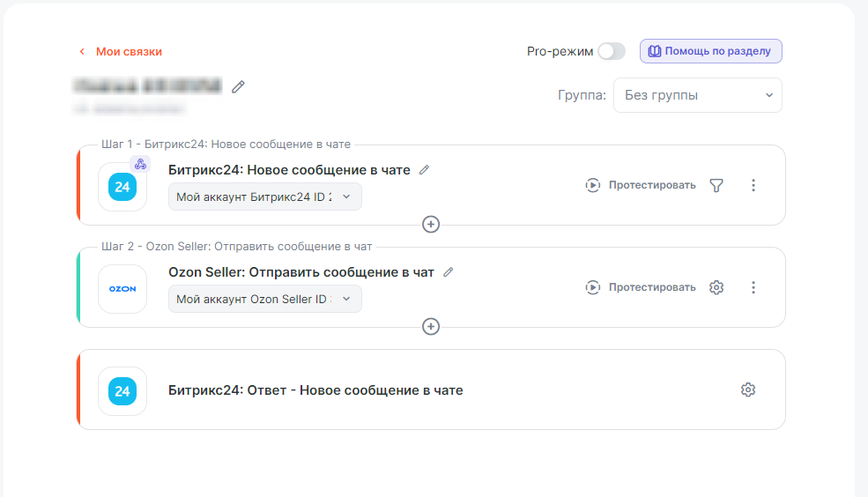
Task: Open filter settings for Bitrix24 step
Action: click(716, 185)
